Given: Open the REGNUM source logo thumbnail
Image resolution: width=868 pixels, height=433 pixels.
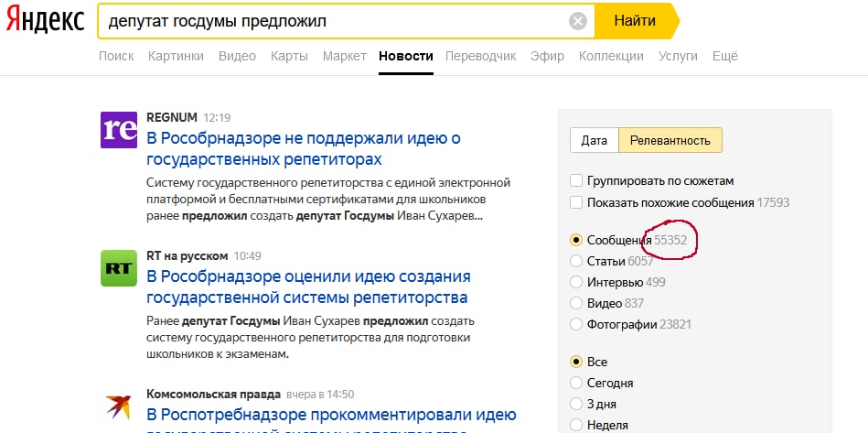Looking at the screenshot, I should [x=119, y=130].
